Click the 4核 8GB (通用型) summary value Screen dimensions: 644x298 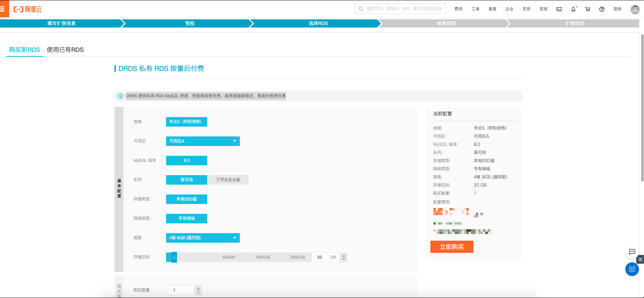click(490, 177)
